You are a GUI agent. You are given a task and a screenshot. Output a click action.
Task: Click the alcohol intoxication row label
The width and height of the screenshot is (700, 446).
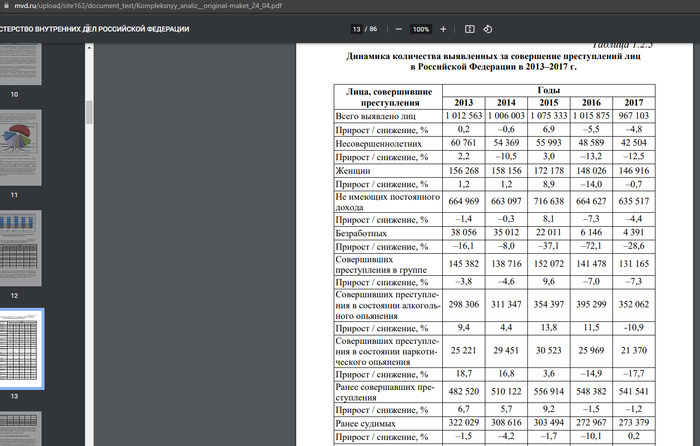(x=388, y=305)
